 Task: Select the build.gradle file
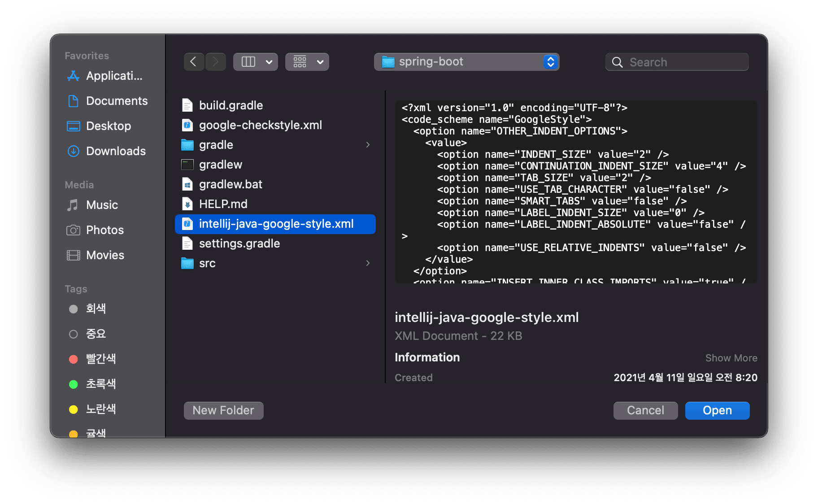point(231,105)
